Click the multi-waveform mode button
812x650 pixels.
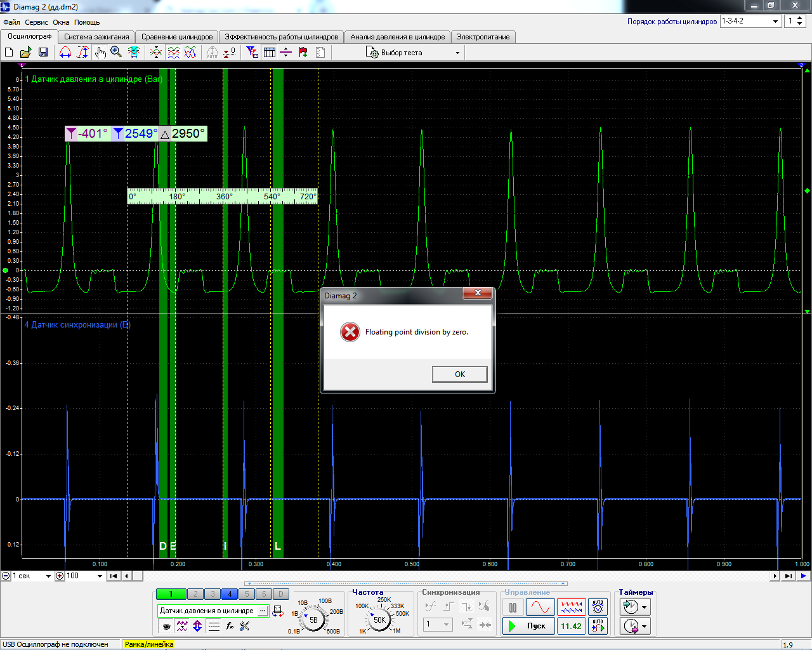pyautogui.click(x=571, y=607)
